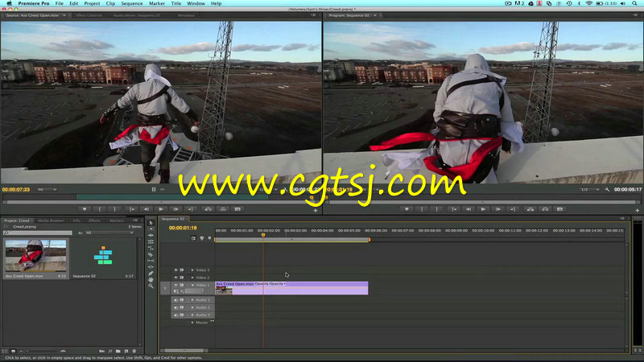Click Overwrite button in Source monitor

point(223,209)
